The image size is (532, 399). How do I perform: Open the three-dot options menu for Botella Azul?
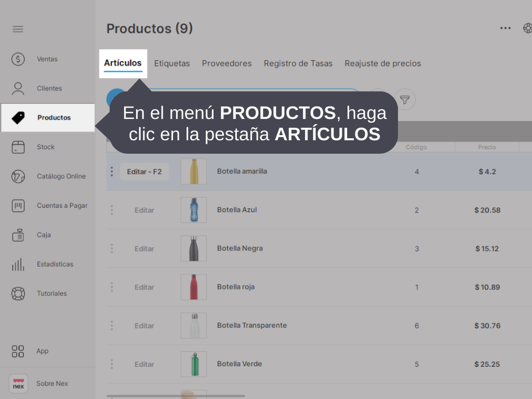click(x=112, y=210)
